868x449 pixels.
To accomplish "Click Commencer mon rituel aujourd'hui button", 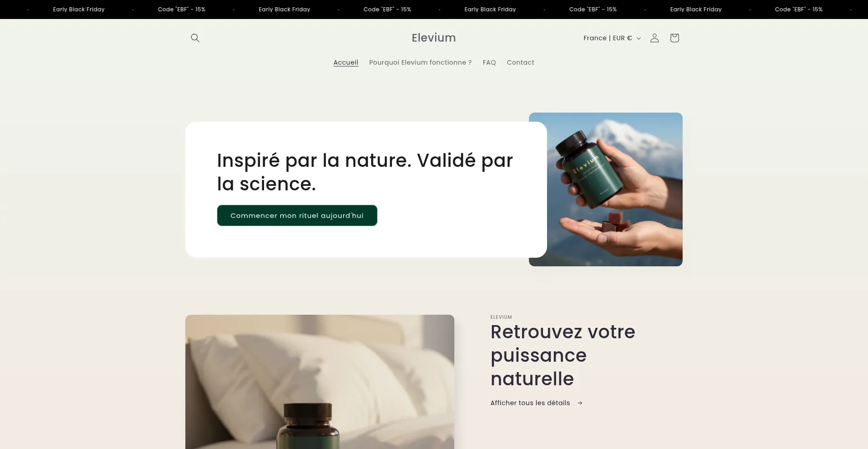I will pyautogui.click(x=297, y=215).
